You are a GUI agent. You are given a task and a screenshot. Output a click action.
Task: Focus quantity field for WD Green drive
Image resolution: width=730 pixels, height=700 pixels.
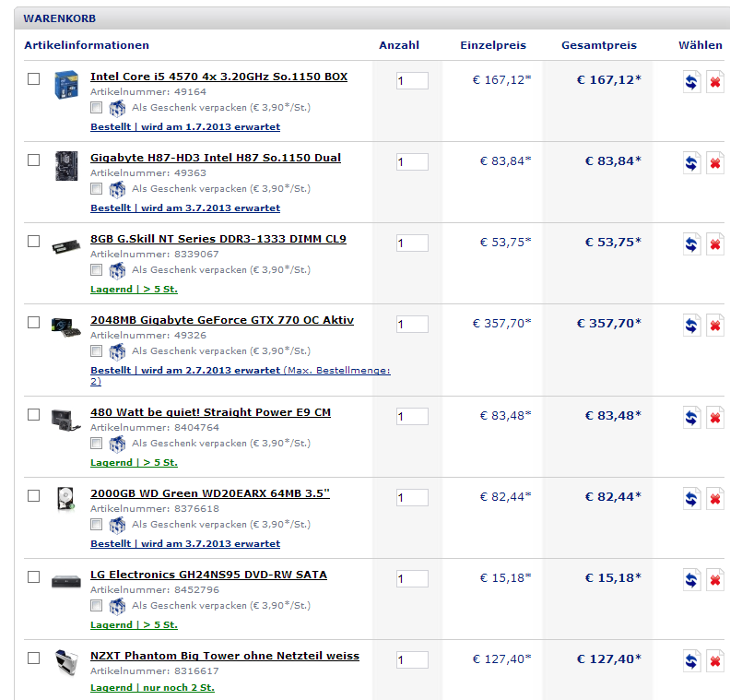coord(412,498)
